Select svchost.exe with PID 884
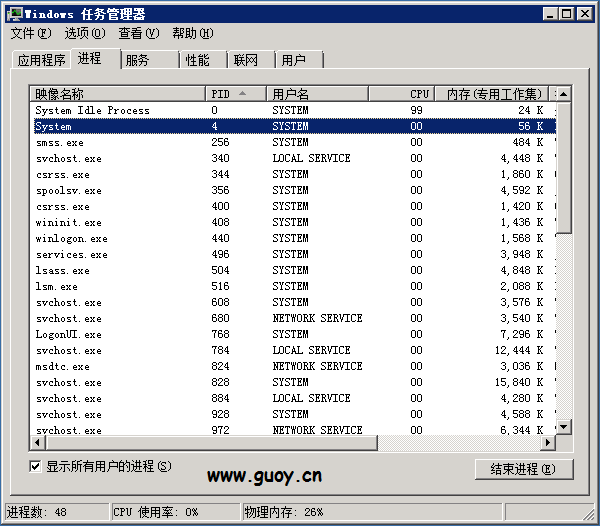This screenshot has width=600, height=526. 293,399
